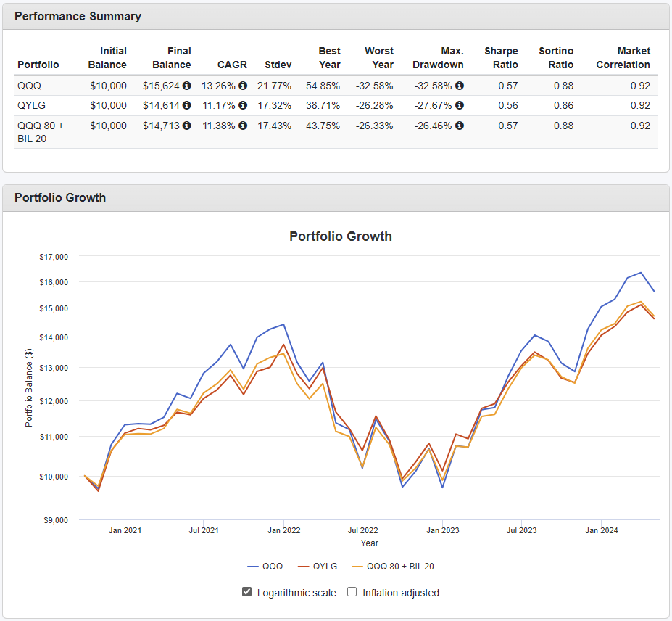The image size is (672, 621).
Task: Click the Market Correlation column header
Action: pos(623,58)
